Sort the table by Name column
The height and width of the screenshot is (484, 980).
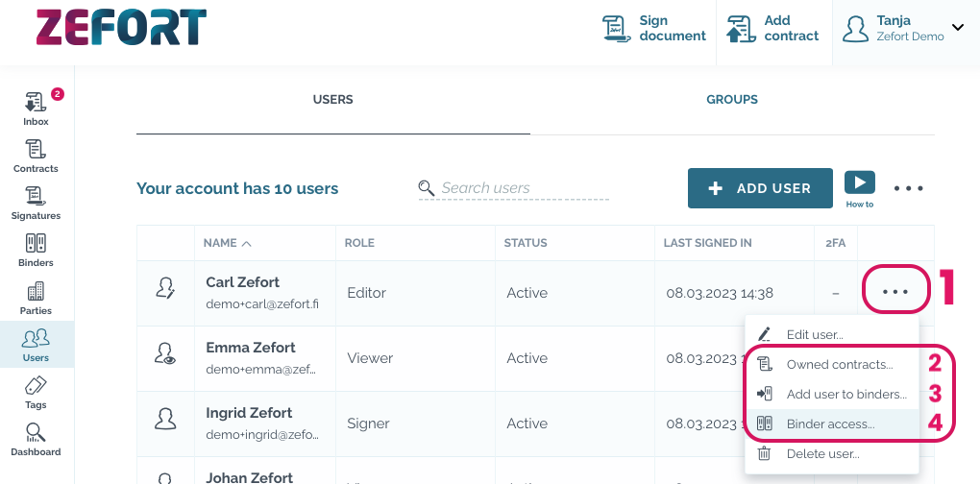pyautogui.click(x=227, y=243)
